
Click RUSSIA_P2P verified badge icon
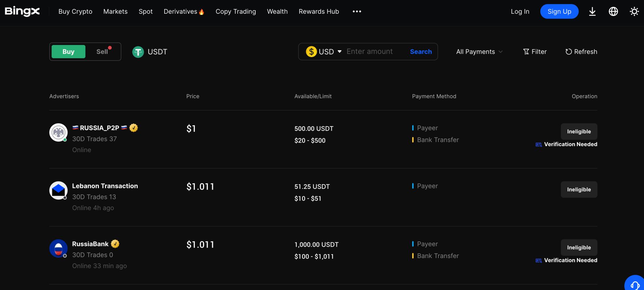coord(134,128)
